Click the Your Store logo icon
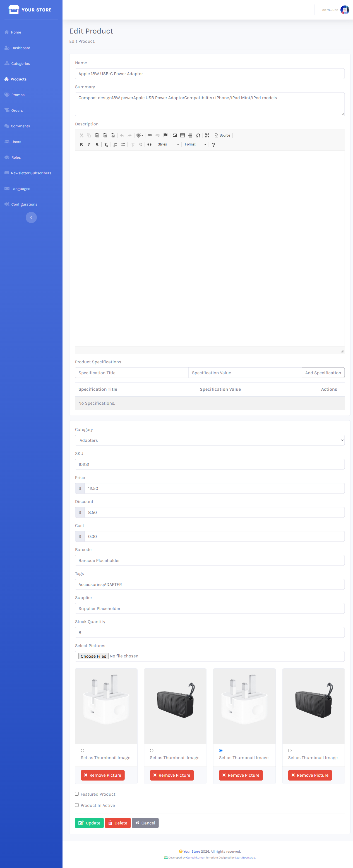Viewport: 353px width, 868px height. tap(13, 9)
